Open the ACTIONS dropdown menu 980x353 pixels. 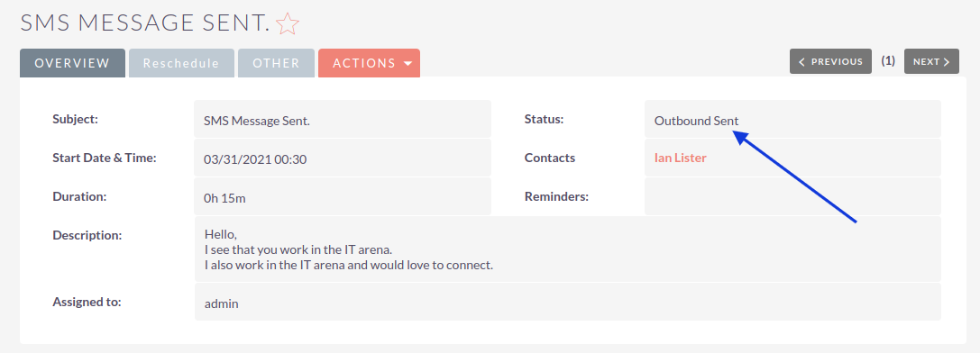click(x=369, y=63)
